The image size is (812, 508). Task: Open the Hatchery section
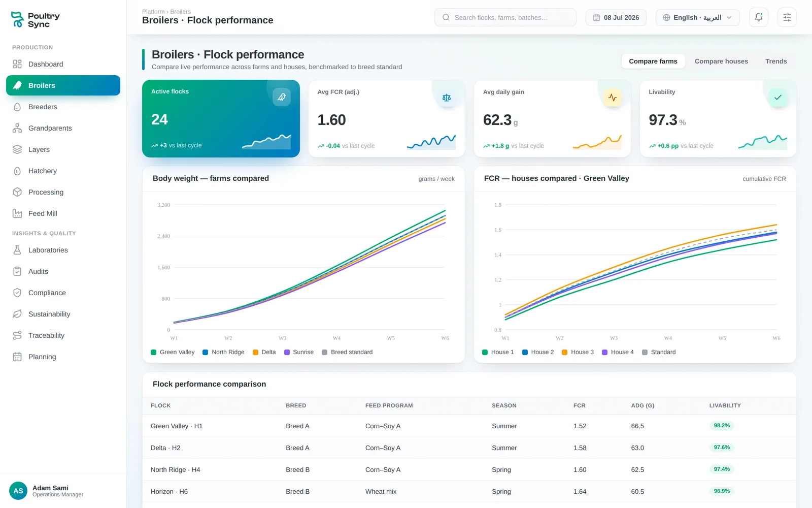[63, 171]
